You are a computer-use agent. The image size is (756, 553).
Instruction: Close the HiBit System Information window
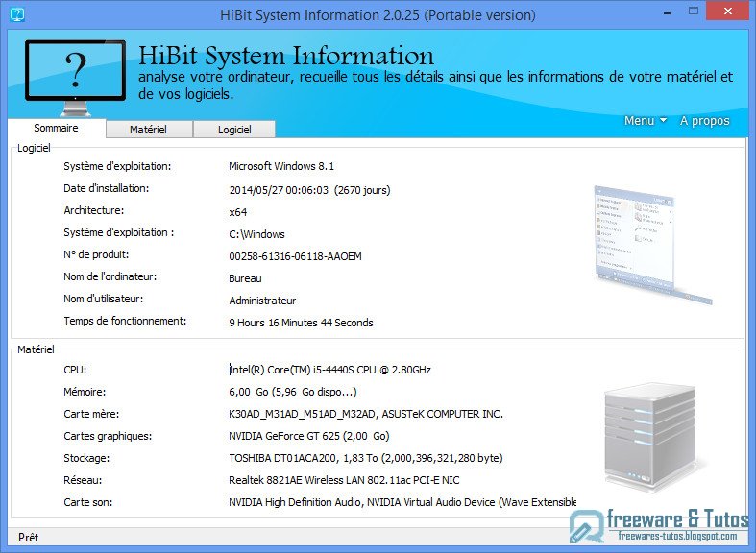[x=727, y=12]
